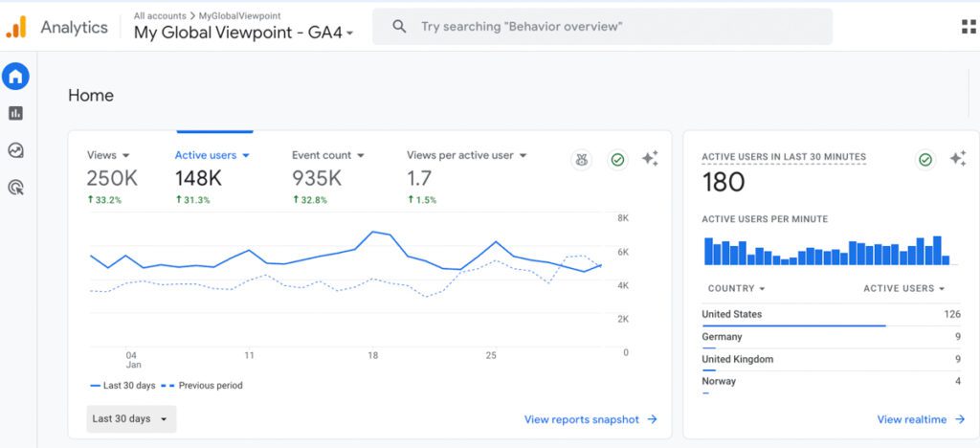The height and width of the screenshot is (448, 980).
Task: Click the 126 value for United States
Action: click(x=952, y=314)
